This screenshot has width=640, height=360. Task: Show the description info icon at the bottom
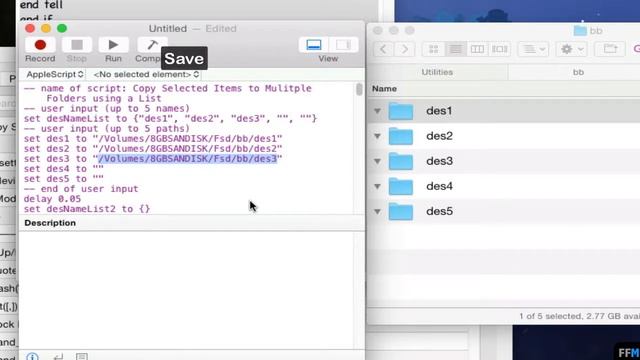tap(32, 357)
